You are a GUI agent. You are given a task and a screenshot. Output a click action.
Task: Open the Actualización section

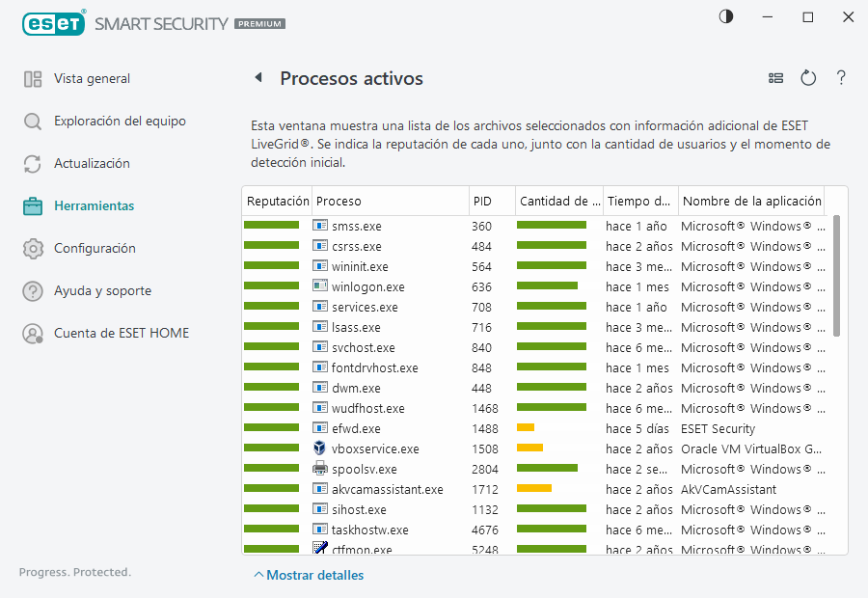(92, 164)
